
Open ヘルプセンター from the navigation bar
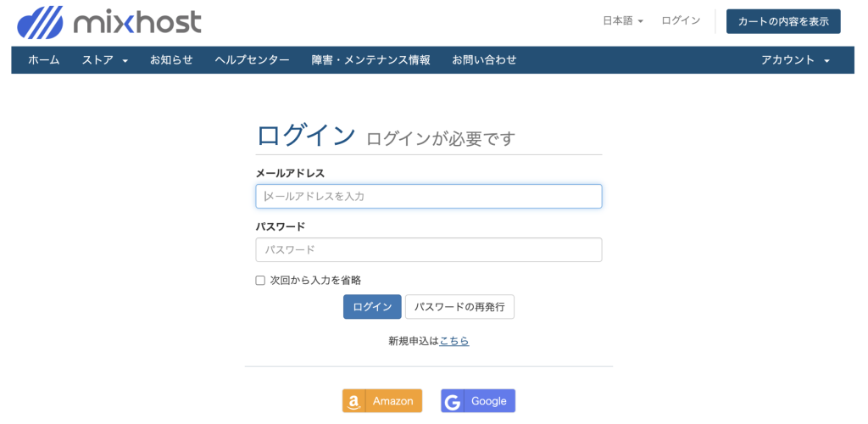pos(252,60)
